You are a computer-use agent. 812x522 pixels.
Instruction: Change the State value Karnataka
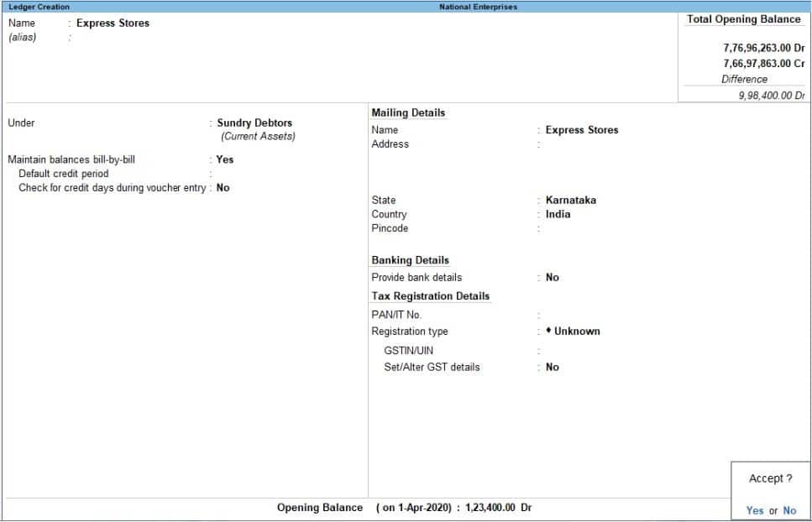point(571,201)
